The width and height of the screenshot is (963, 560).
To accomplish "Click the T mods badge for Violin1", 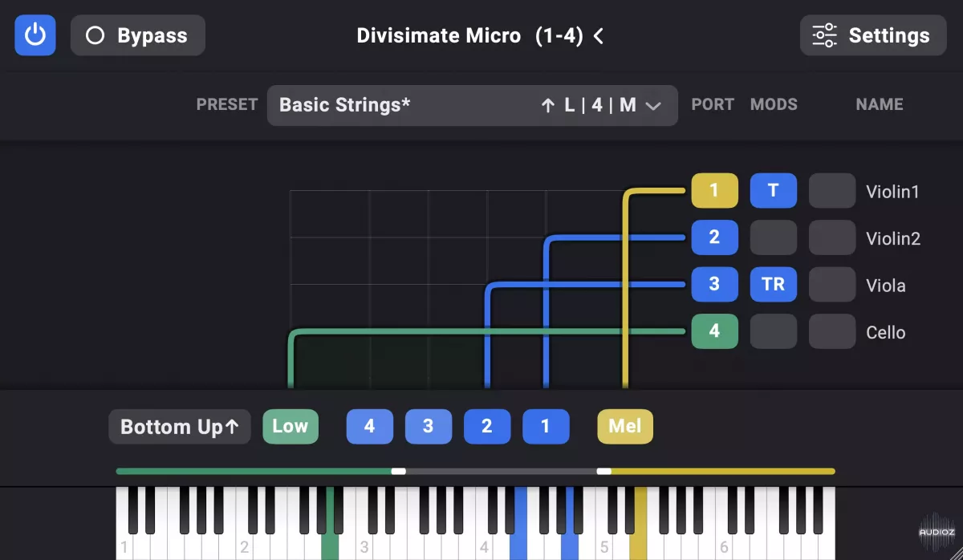I will [x=773, y=191].
